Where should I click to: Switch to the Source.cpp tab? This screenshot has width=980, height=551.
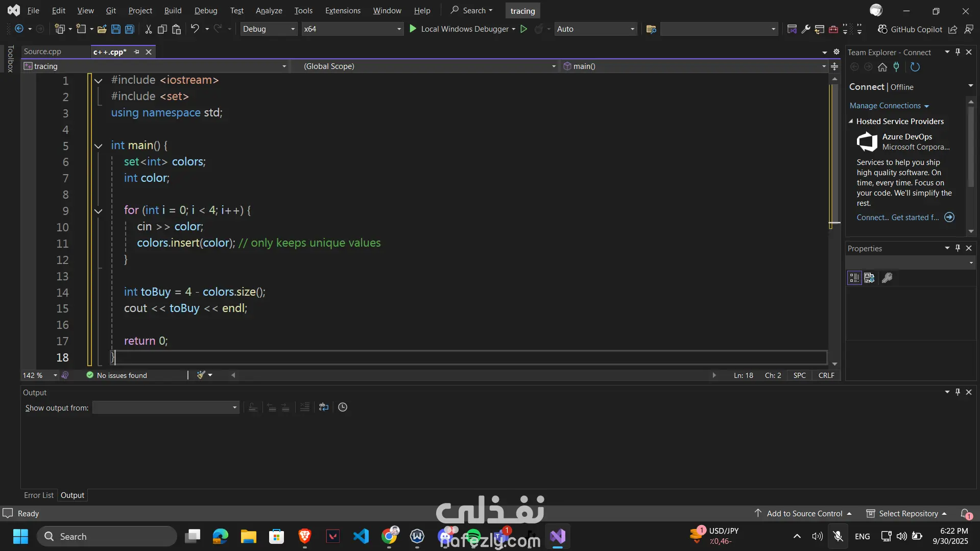coord(42,52)
